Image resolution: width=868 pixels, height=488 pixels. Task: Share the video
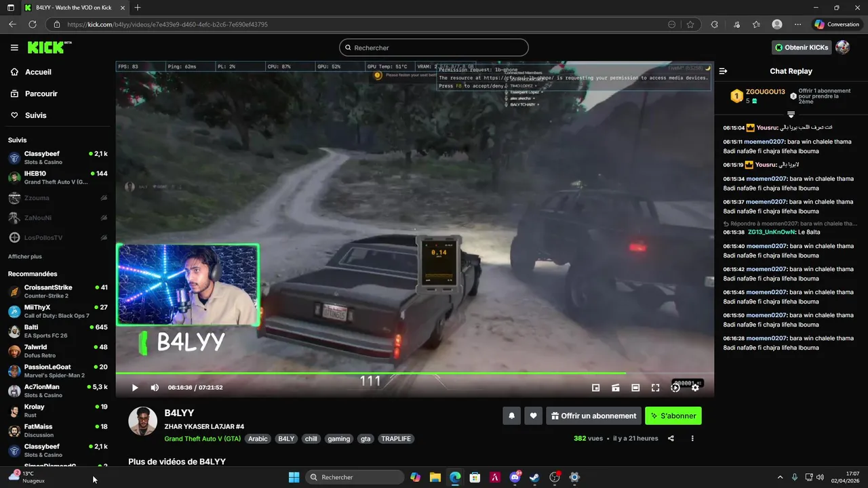pyautogui.click(x=671, y=439)
